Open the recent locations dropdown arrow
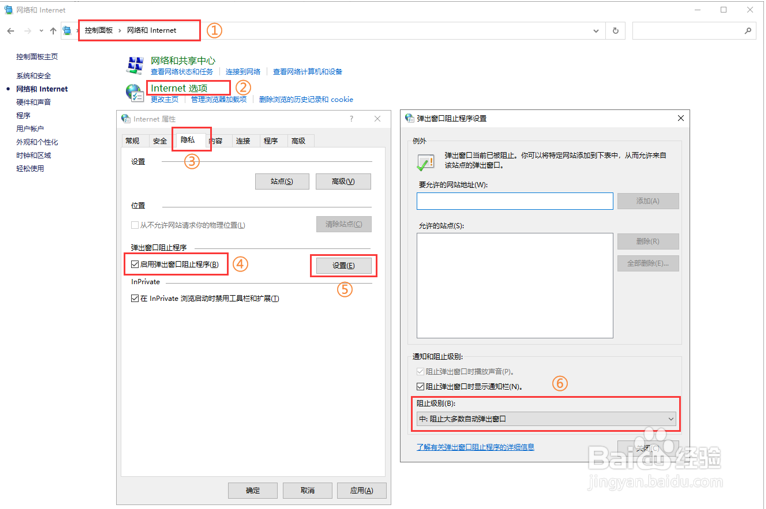This screenshot has height=509, width=766. 41,31
